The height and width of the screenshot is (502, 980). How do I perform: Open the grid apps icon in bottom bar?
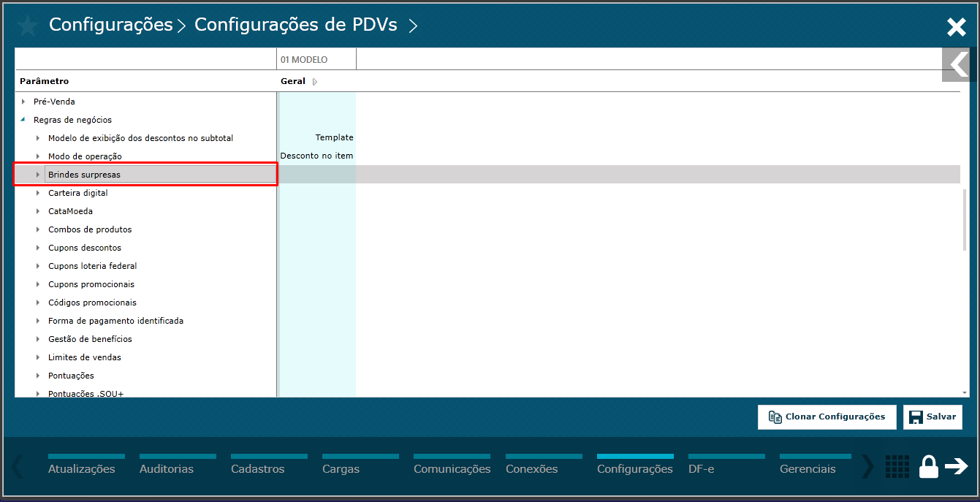pyautogui.click(x=897, y=466)
